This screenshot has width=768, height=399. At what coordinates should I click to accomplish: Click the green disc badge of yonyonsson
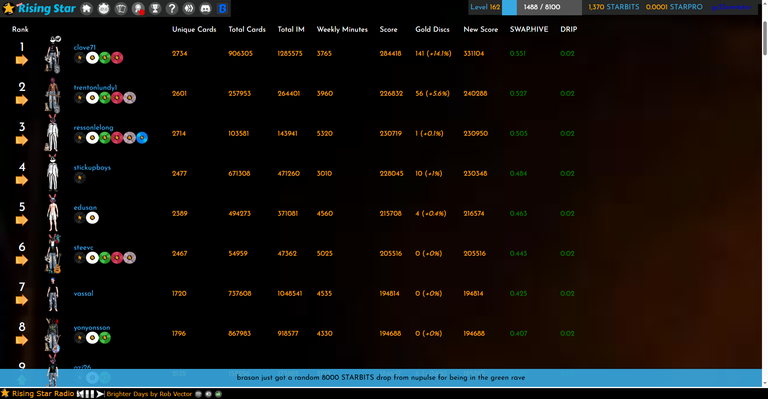[105, 338]
